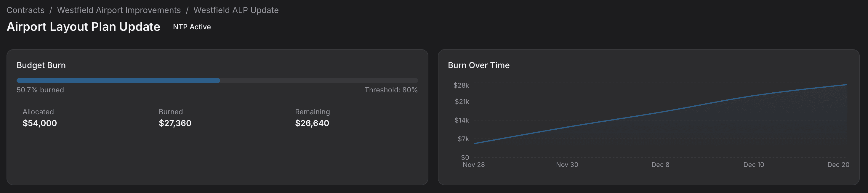Click the Threshold: 80% label
Screen dimensions: 868x193
click(x=391, y=90)
